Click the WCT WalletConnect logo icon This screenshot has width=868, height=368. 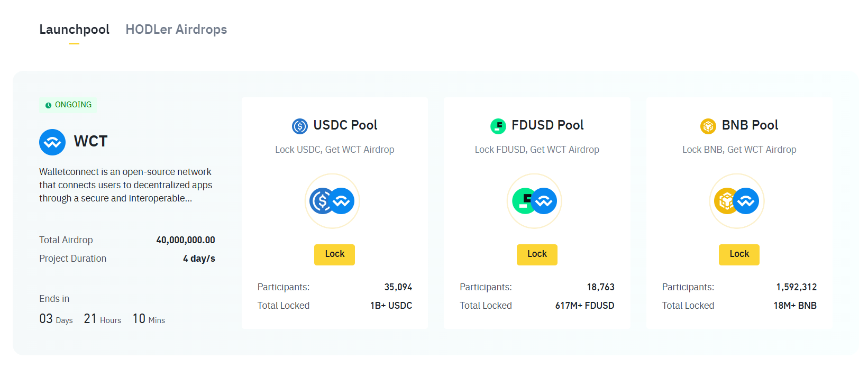tap(52, 142)
